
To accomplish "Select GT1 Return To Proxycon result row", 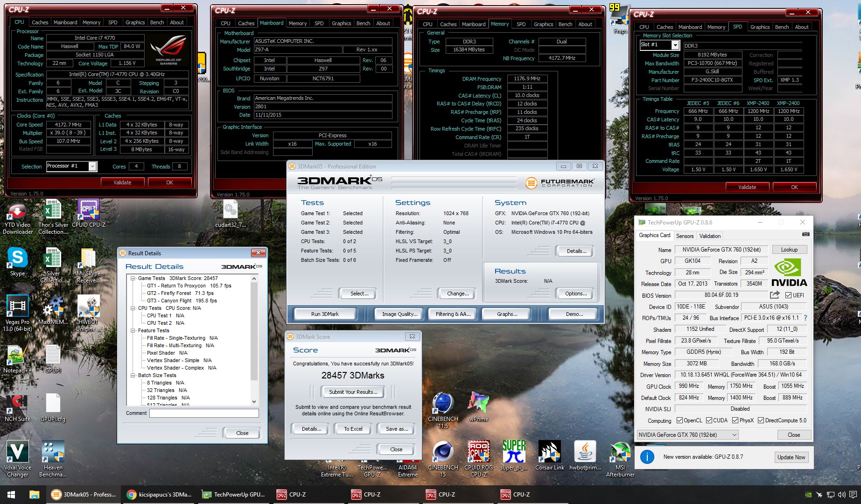I will (x=189, y=286).
